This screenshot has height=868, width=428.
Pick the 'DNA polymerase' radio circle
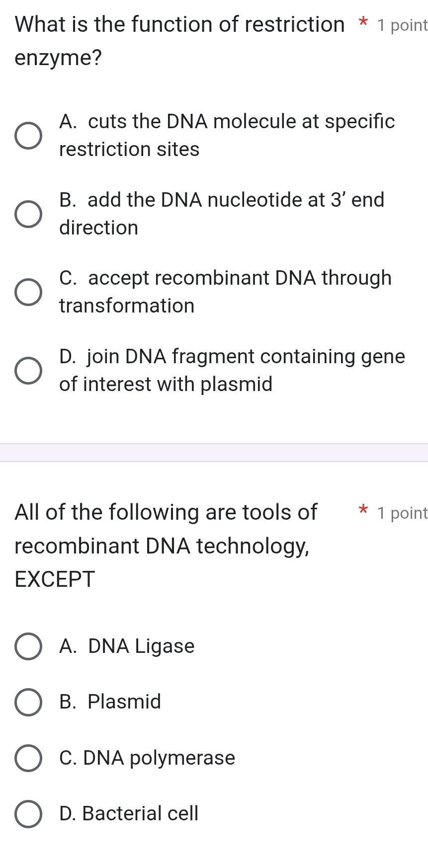tap(28, 758)
